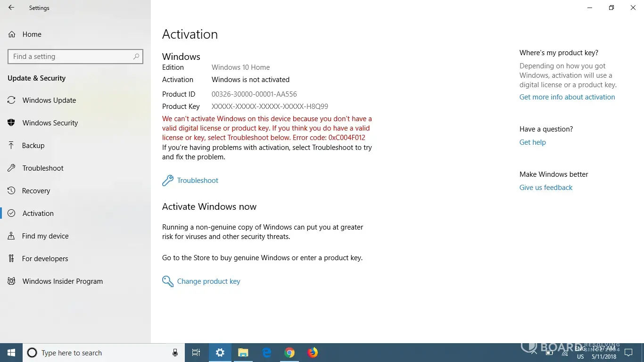Open Get more info about activation

(x=567, y=97)
